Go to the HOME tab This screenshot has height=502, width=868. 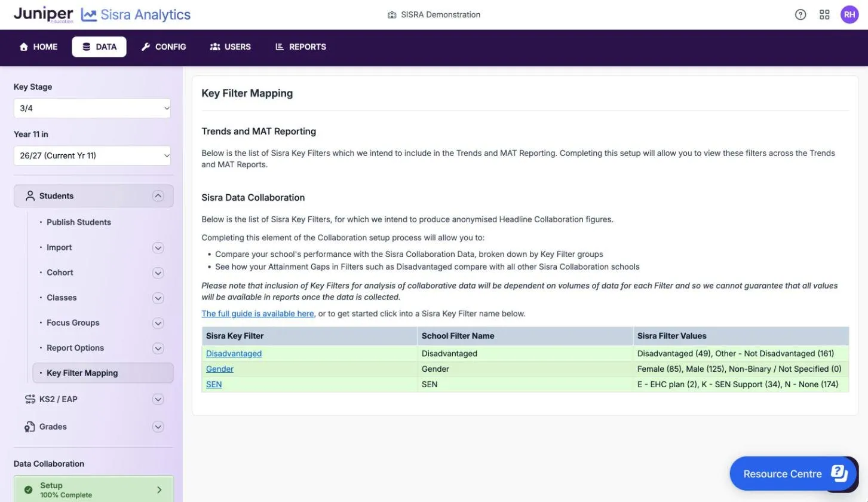(39, 47)
